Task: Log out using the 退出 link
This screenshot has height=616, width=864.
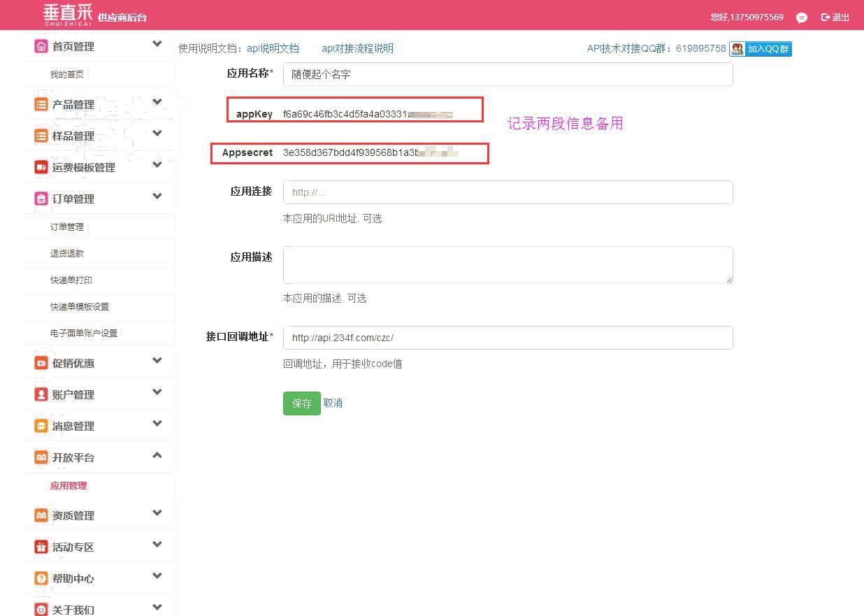Action: tap(835, 17)
